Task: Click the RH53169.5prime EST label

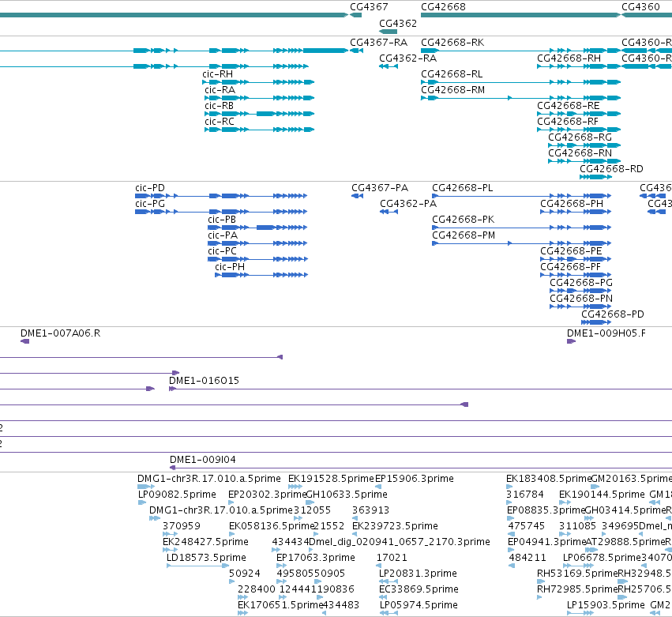Action: (577, 574)
